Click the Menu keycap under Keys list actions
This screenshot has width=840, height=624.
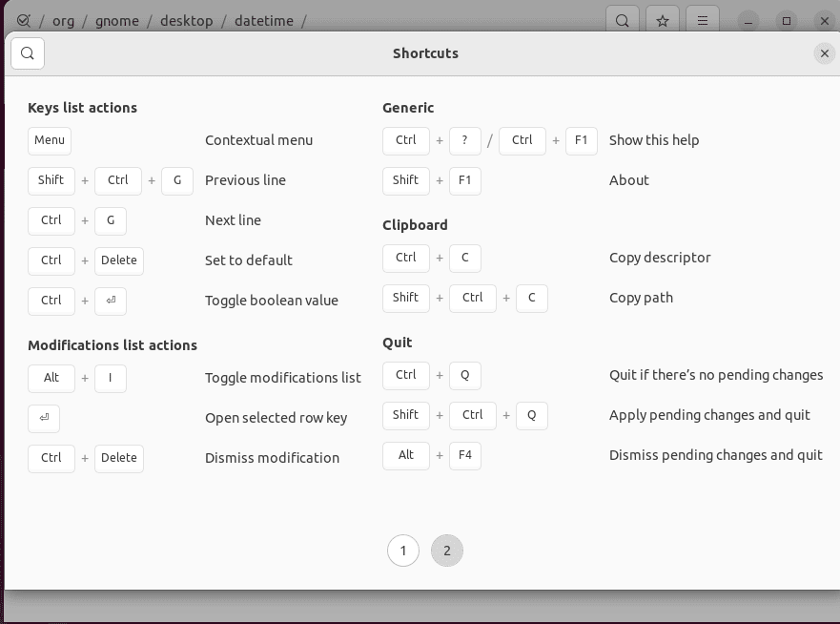[x=49, y=140]
